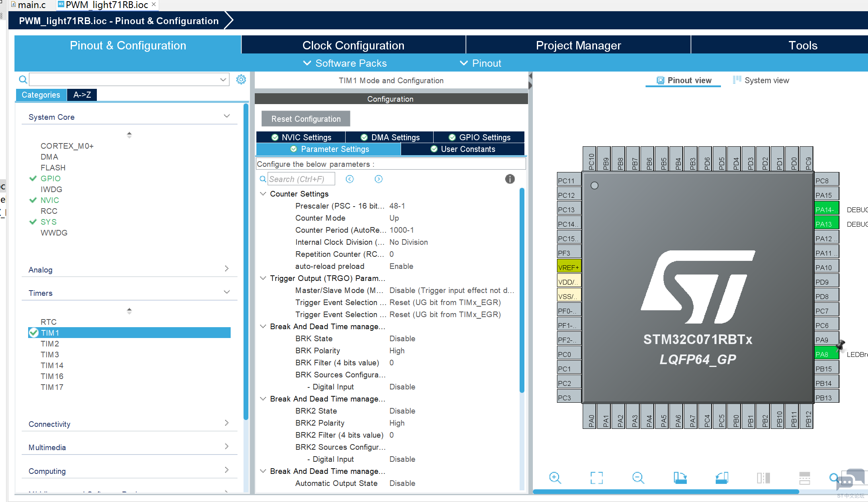The image size is (868, 502).
Task: Switch to the A->Z list tab
Action: (x=82, y=95)
